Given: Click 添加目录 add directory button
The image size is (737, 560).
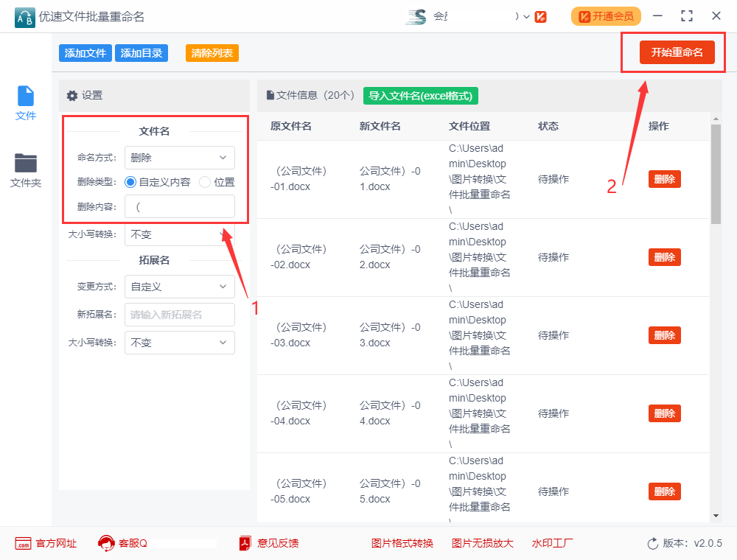Looking at the screenshot, I should tap(142, 53).
